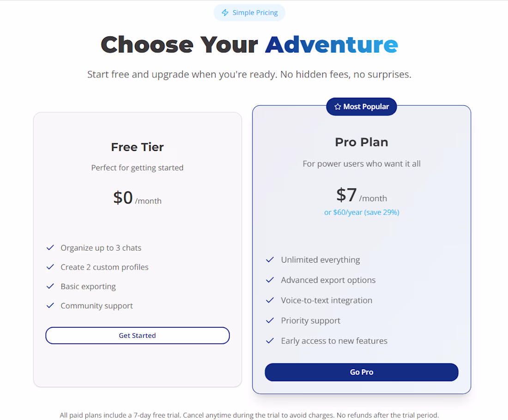Viewport: 508px width, 420px height.
Task: Click checkmark beside Create 2 custom profiles
Action: 50,267
